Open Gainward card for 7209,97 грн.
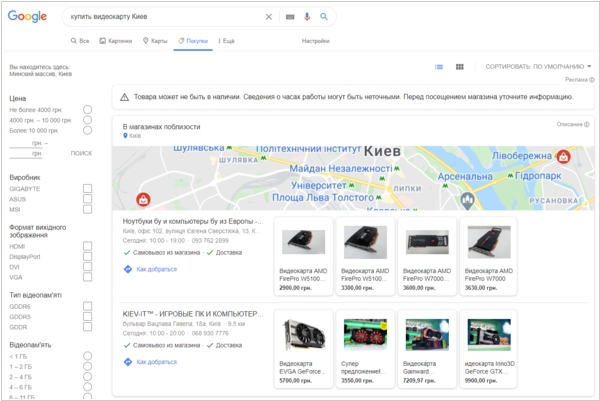The image size is (600, 401). (x=427, y=349)
